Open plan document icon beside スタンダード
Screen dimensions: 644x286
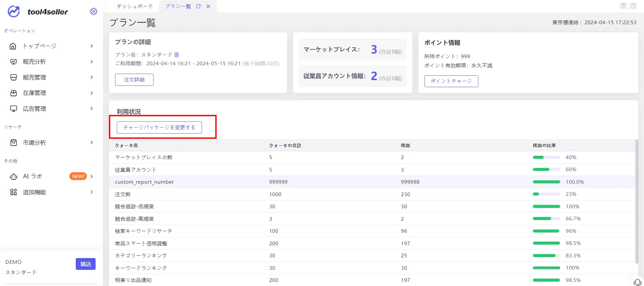[x=177, y=55]
